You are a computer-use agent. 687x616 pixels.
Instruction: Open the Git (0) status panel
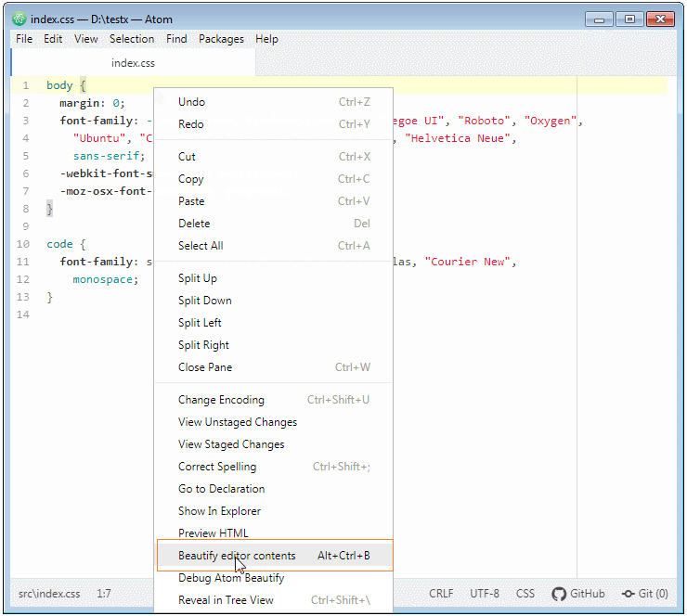[644, 594]
